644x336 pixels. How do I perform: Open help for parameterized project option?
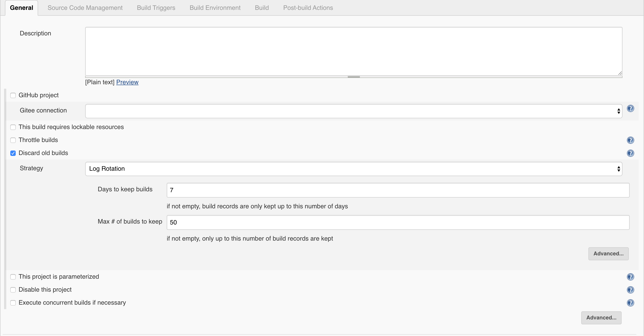tap(630, 277)
